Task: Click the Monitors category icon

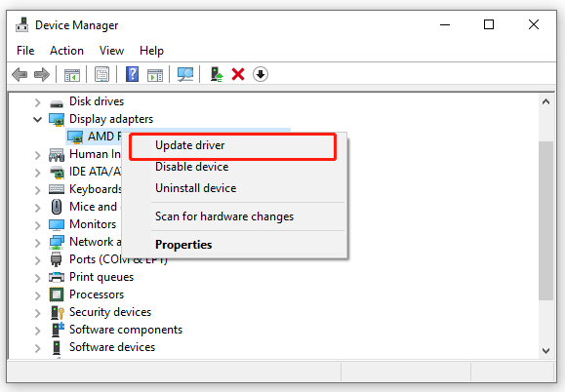Action: tap(57, 224)
